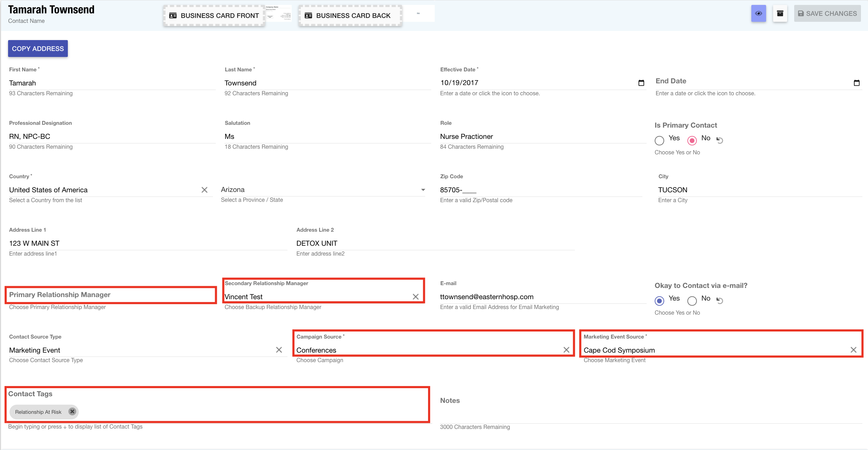Image resolution: width=868 pixels, height=450 pixels.
Task: Click the eye visibility icon button
Action: point(758,14)
